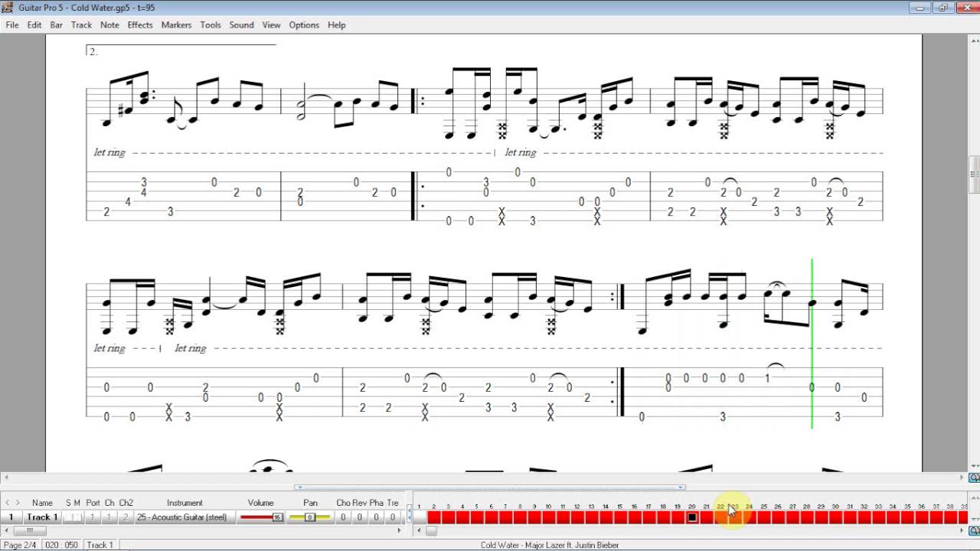Select the Track 1 name cell

pos(42,517)
